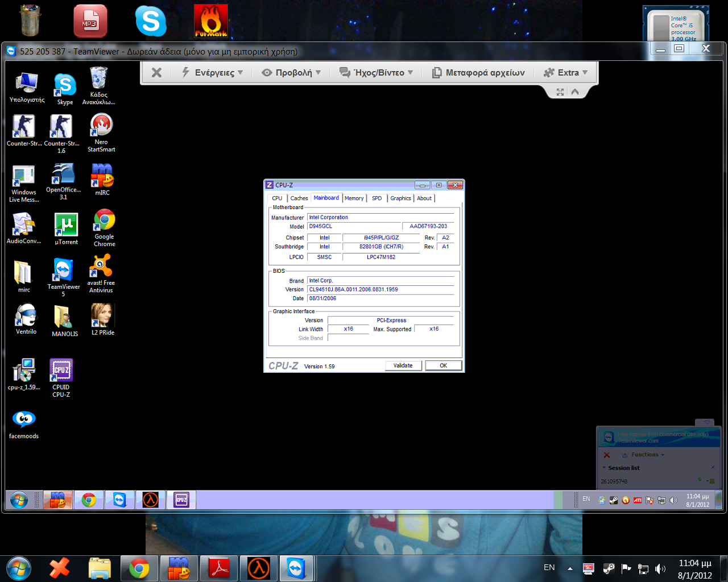Click the Validate button in CPU-Z
The width and height of the screenshot is (728, 582).
tap(403, 365)
